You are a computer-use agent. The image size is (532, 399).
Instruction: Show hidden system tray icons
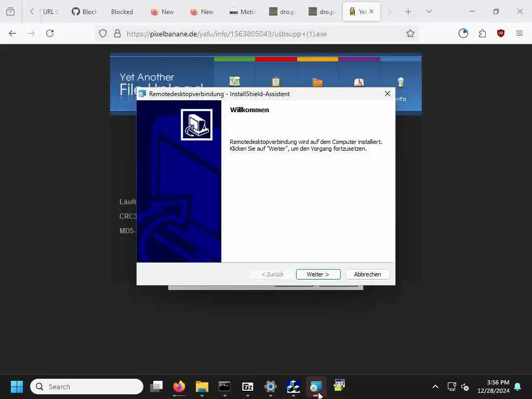click(435, 387)
